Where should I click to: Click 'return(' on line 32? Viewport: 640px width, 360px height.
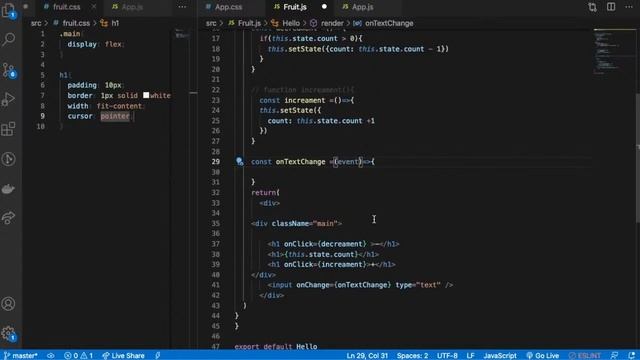(x=266, y=192)
